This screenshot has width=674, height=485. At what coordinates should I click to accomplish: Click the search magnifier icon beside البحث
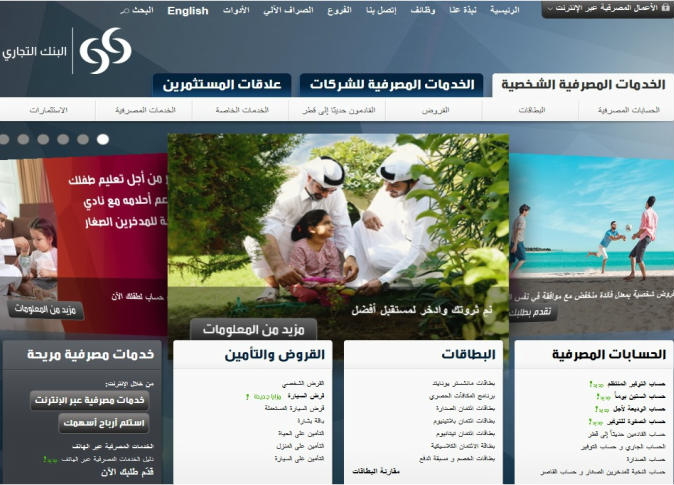(124, 11)
